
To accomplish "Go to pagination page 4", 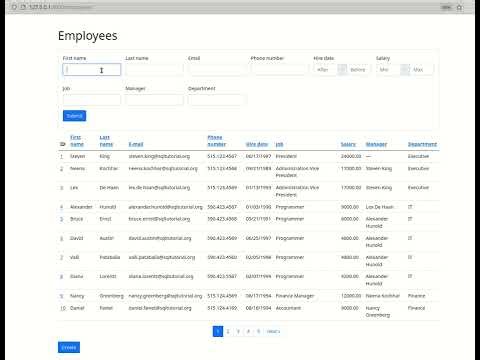I will pyautogui.click(x=248, y=331).
